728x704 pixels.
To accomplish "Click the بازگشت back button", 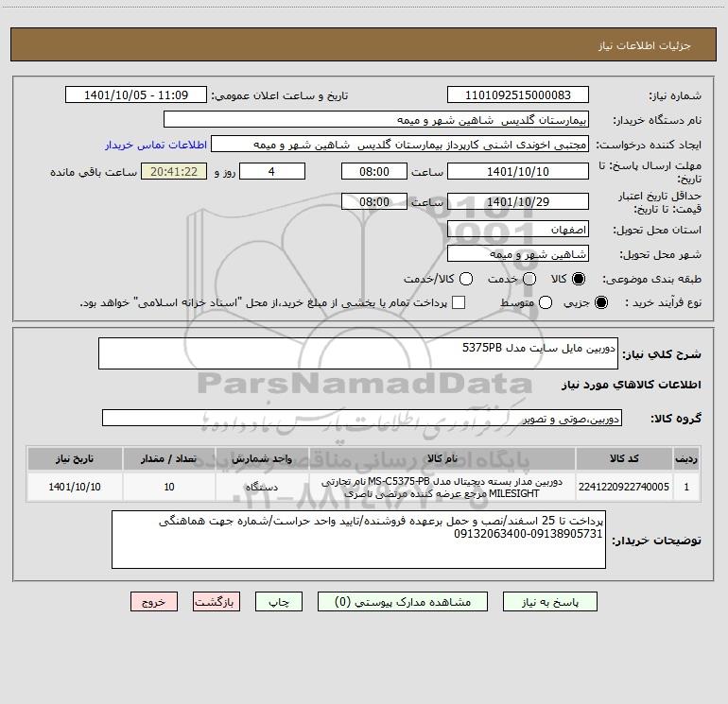I will 217,602.
